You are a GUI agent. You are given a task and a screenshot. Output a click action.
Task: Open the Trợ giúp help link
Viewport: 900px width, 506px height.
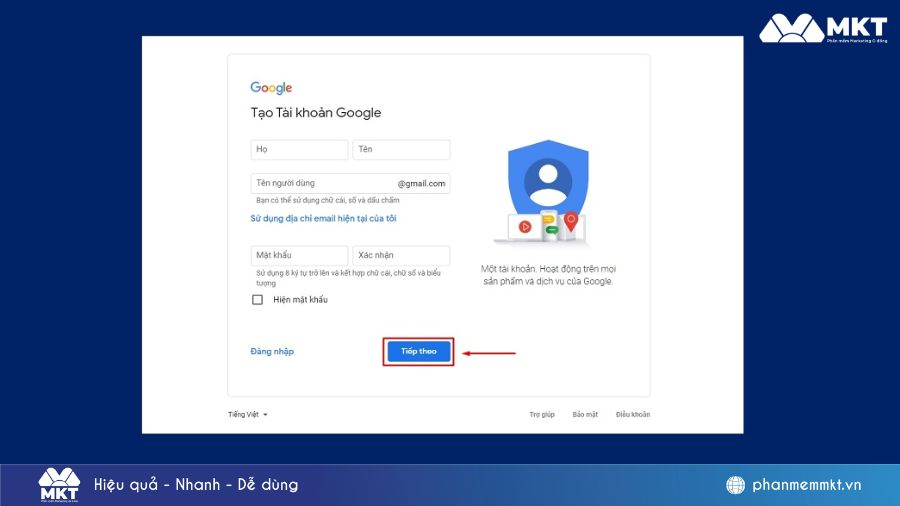click(x=542, y=414)
